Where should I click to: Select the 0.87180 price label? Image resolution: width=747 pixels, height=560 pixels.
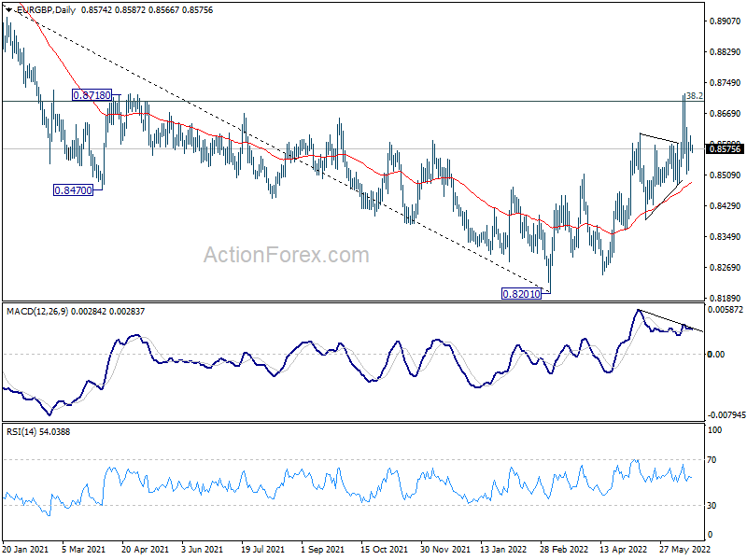point(92,95)
